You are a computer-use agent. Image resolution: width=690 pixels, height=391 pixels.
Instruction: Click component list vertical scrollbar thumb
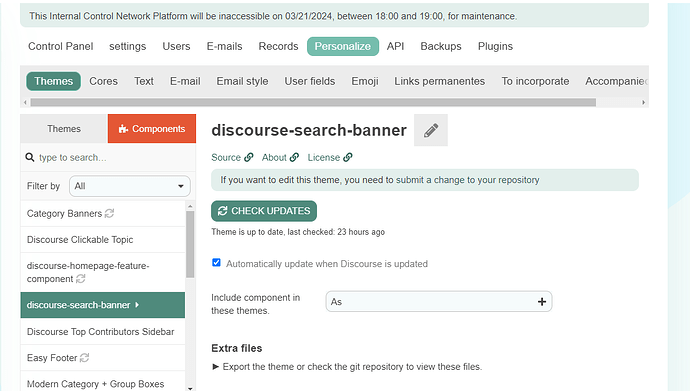point(190,245)
